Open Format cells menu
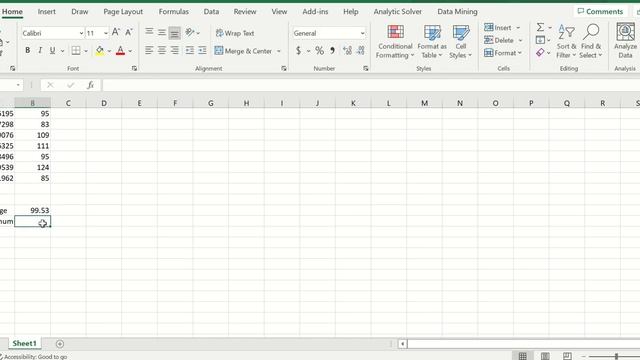This screenshot has height=360, width=640. pyautogui.click(x=503, y=53)
